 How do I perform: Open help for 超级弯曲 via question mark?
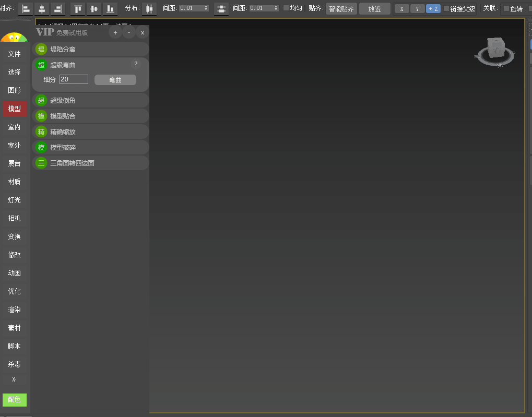click(136, 64)
